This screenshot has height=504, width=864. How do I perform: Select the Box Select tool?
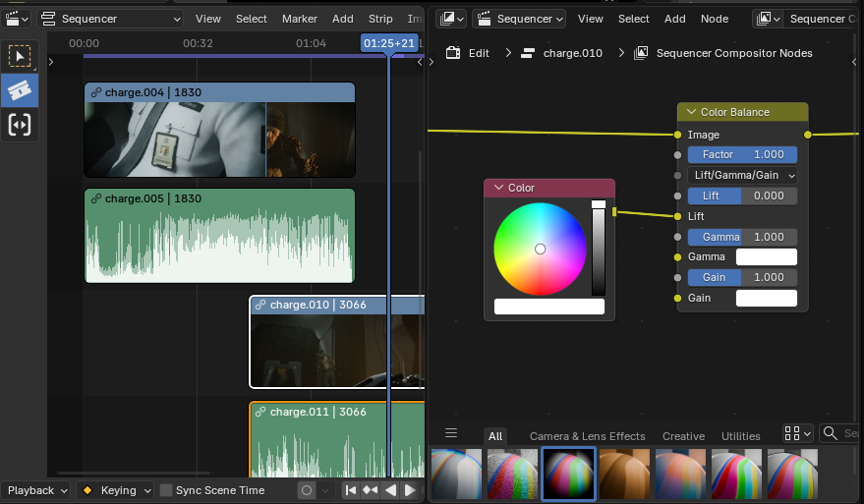point(20,56)
